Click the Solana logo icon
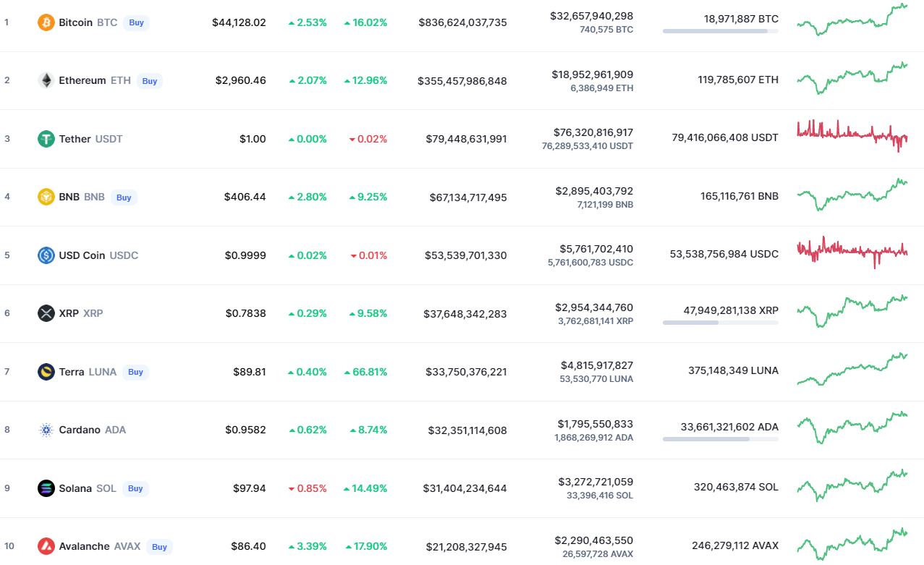This screenshot has width=924, height=565. point(46,488)
